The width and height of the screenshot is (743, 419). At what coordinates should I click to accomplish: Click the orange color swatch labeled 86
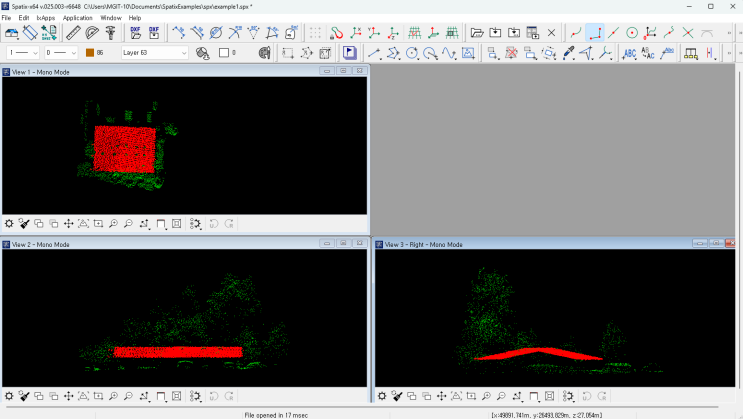90,53
